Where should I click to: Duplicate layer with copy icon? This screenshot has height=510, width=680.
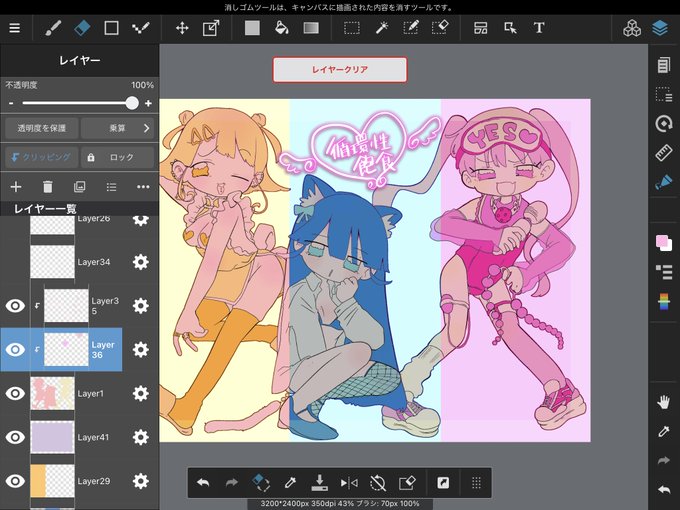click(79, 187)
